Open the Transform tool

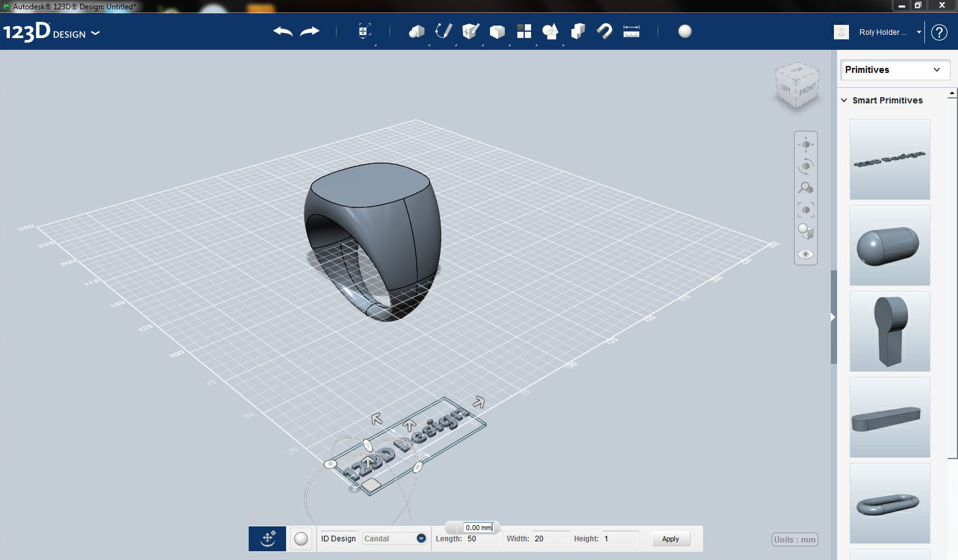(365, 31)
